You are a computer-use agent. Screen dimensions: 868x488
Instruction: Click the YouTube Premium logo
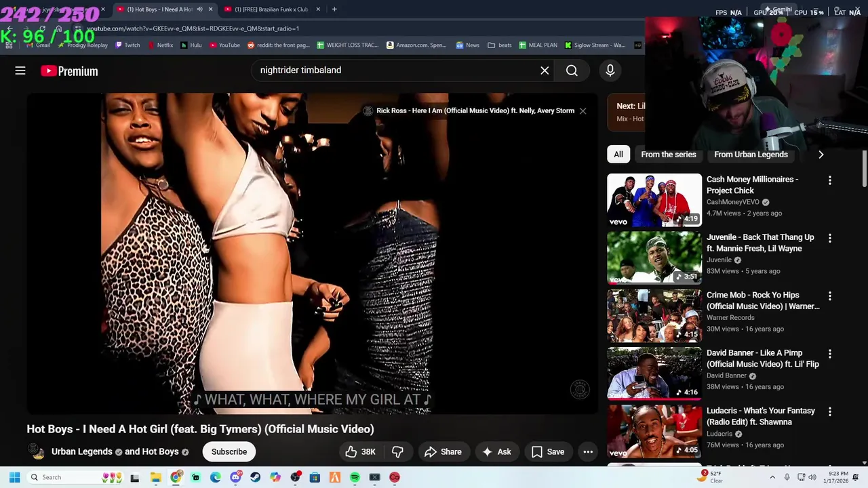(69, 71)
